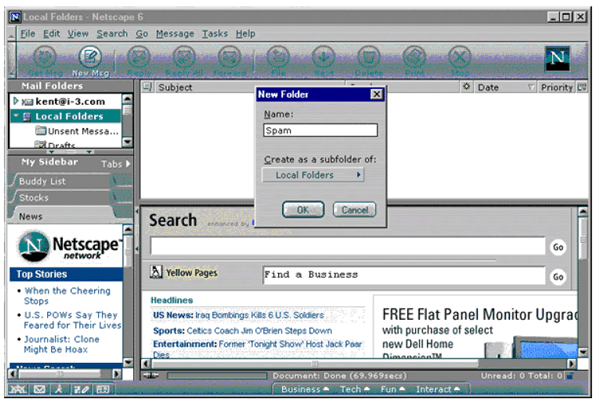
Task: Click the read-status column icon before Date
Action: pyautogui.click(x=466, y=87)
